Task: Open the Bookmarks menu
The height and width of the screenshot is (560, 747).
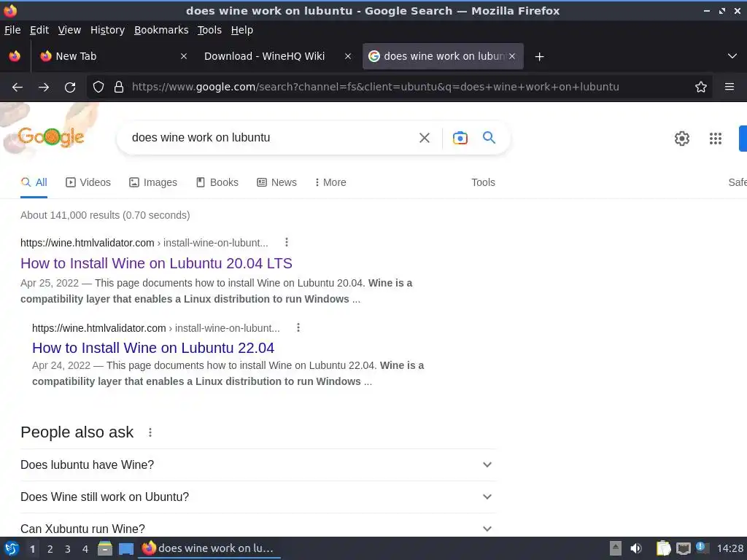Action: [161, 30]
